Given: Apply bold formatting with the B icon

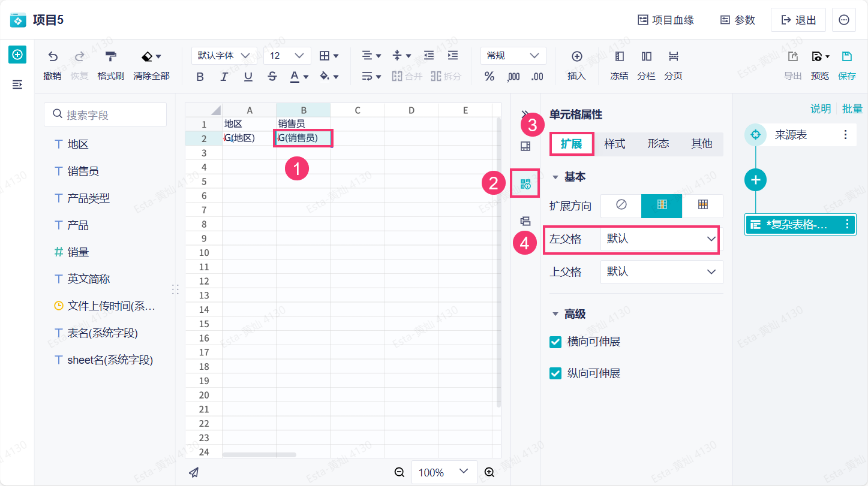Looking at the screenshot, I should (x=200, y=77).
